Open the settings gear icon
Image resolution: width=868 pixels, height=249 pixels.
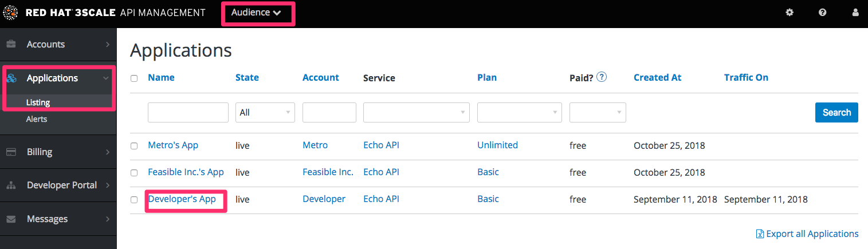790,13
